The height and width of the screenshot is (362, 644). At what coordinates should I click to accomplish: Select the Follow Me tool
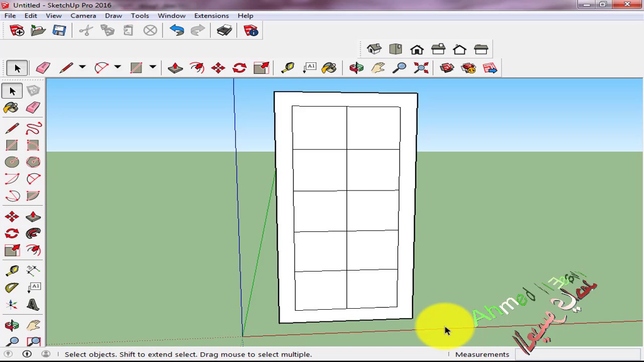(33, 233)
